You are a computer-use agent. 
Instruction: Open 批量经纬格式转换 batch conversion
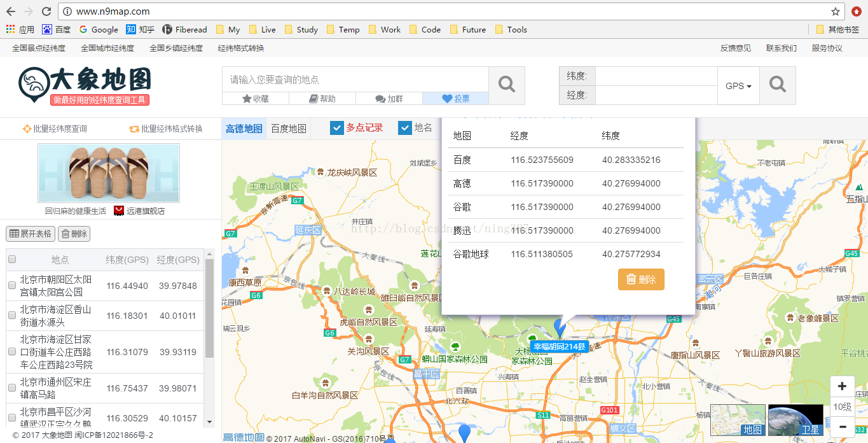coord(165,129)
